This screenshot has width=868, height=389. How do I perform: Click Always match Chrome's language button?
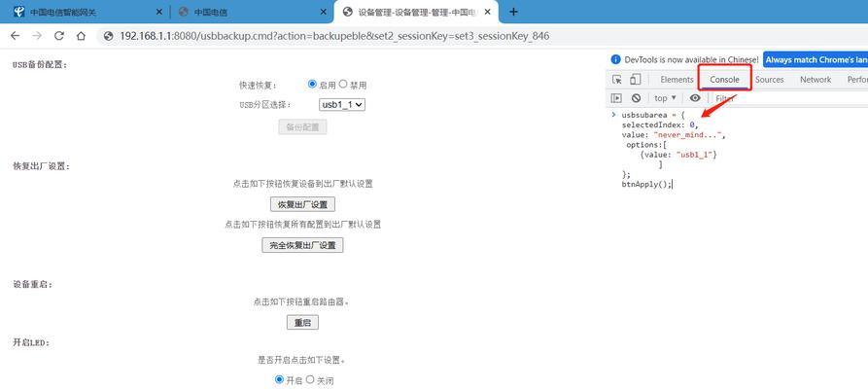[x=816, y=60]
